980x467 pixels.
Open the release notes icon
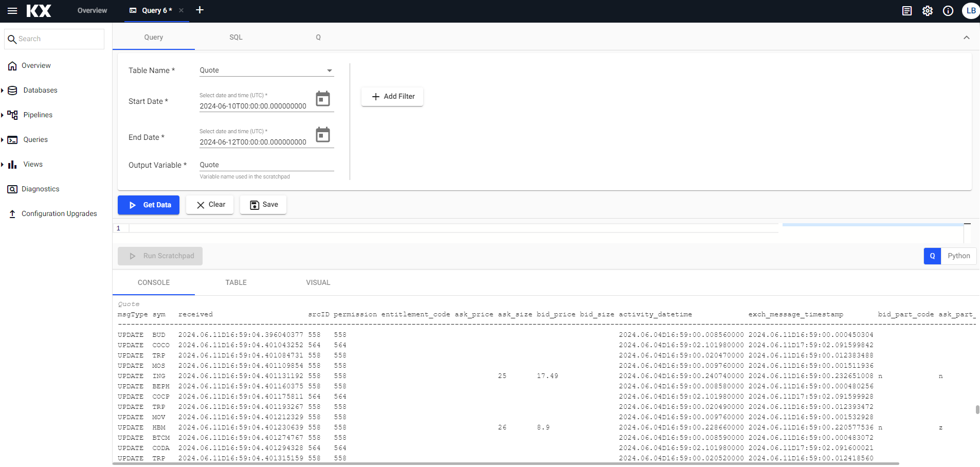click(907, 11)
